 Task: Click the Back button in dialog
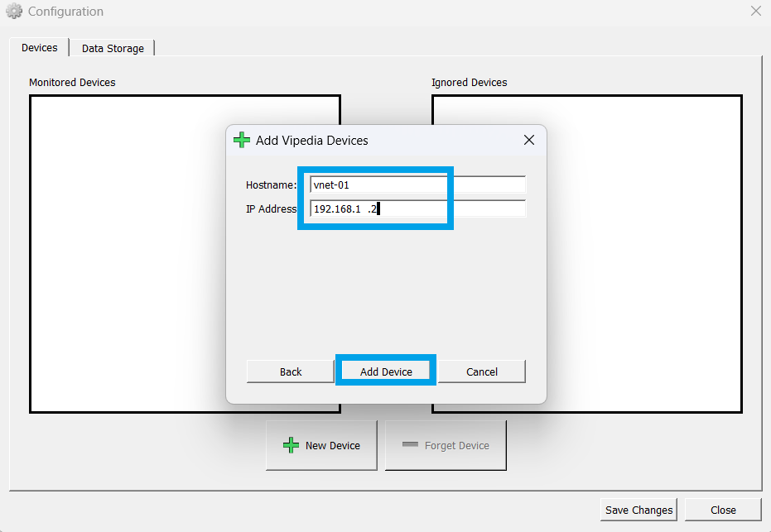[x=291, y=371]
